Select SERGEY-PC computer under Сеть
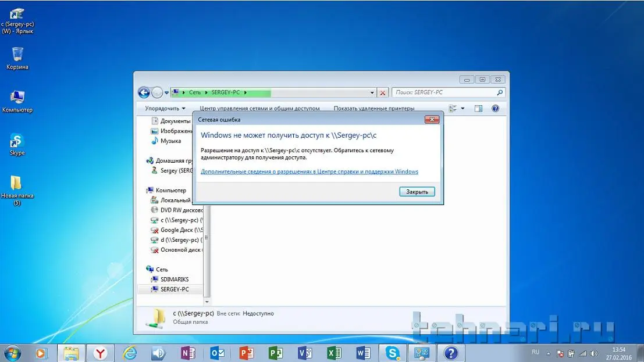Viewport: 644px width, 362px height. tap(170, 289)
